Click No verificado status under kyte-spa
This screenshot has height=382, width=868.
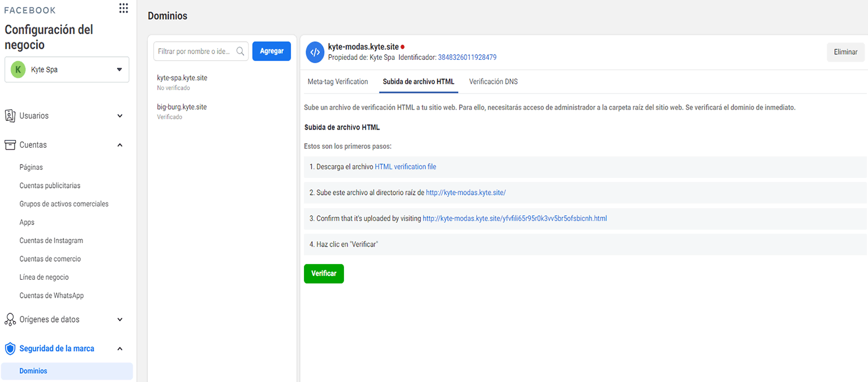173,88
